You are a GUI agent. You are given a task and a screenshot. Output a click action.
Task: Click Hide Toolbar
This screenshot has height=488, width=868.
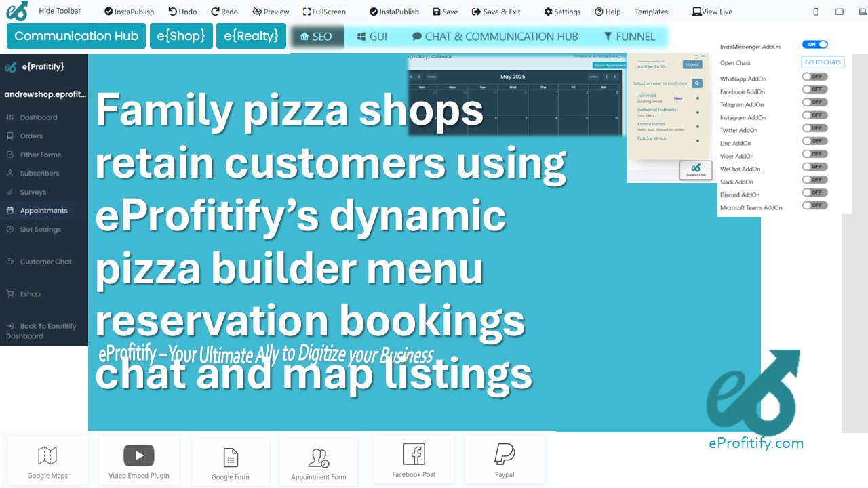[x=60, y=11]
